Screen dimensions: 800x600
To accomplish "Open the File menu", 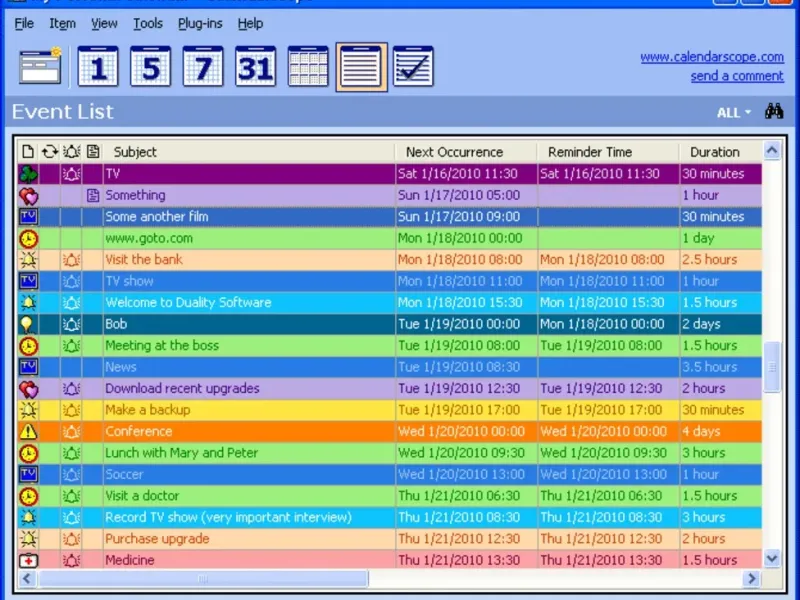I will (x=24, y=23).
